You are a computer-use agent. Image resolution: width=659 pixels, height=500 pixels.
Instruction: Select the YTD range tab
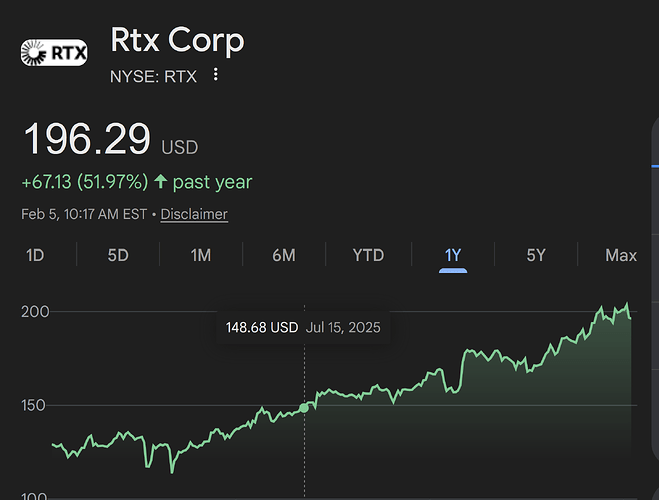tap(368, 255)
